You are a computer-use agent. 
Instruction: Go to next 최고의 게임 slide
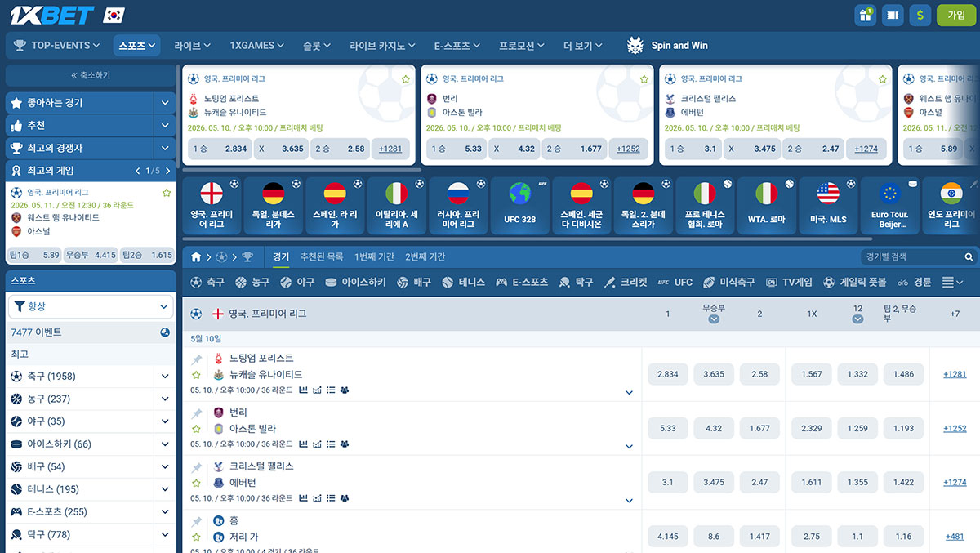[169, 171]
